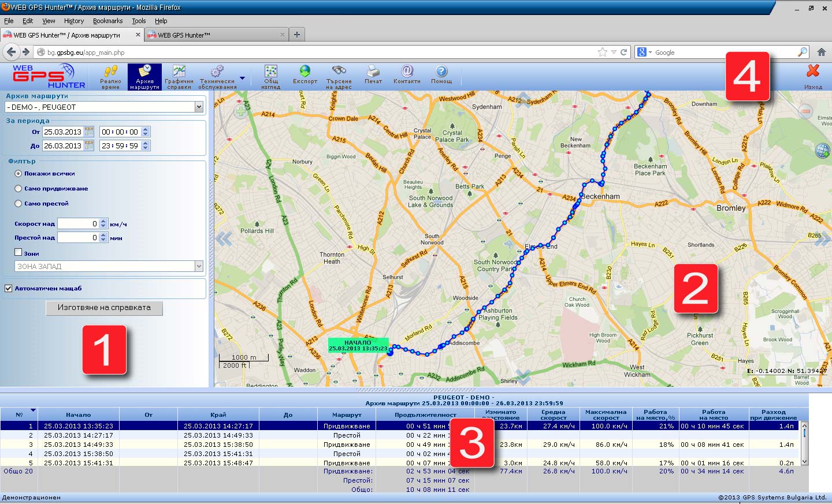Open the browser home page icon
Screen dimensions: 832x504
[x=822, y=52]
